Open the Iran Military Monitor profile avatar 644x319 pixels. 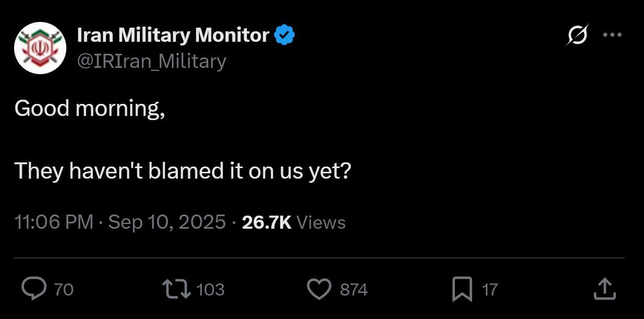click(40, 49)
